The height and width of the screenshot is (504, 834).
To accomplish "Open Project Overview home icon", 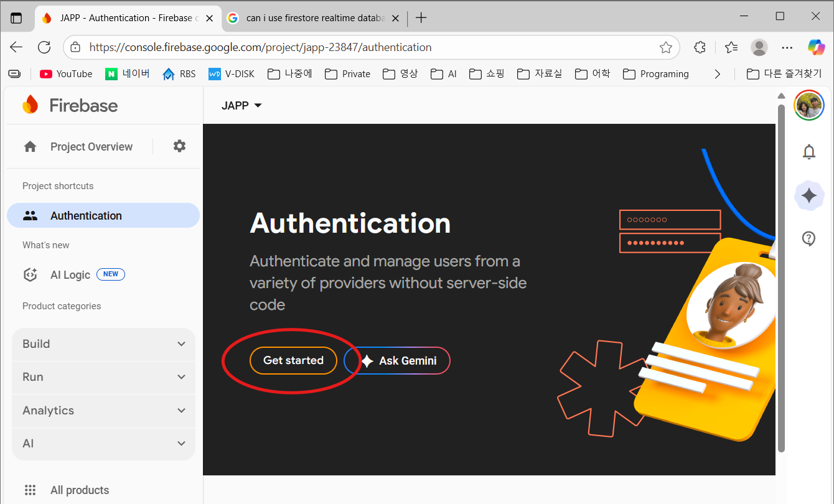I will 30,147.
